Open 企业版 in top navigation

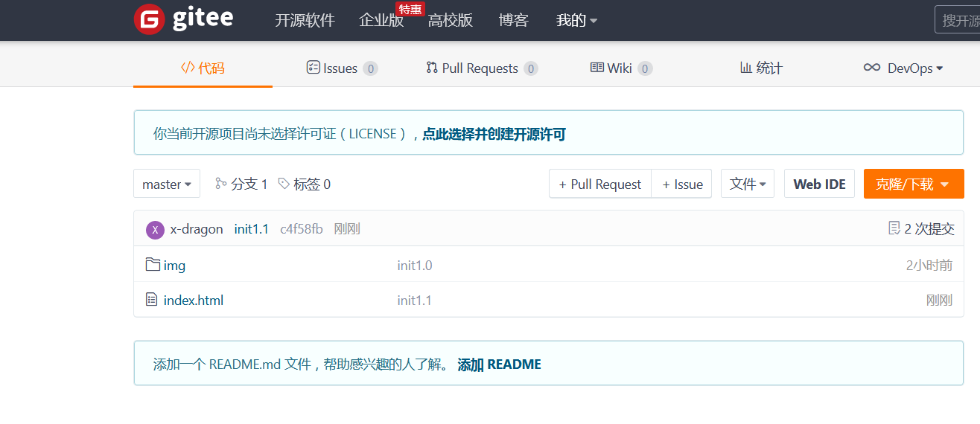click(x=381, y=20)
